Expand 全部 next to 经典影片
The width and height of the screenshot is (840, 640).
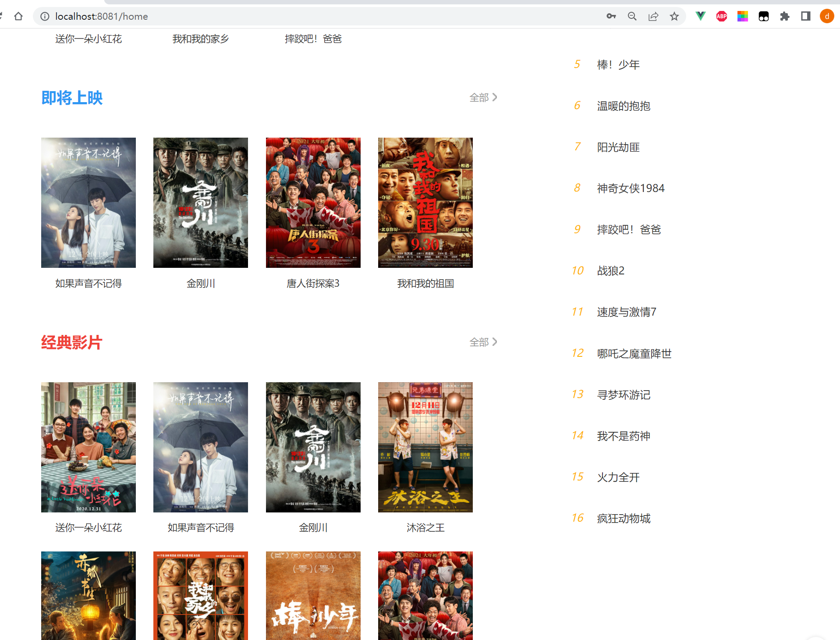[x=483, y=342]
